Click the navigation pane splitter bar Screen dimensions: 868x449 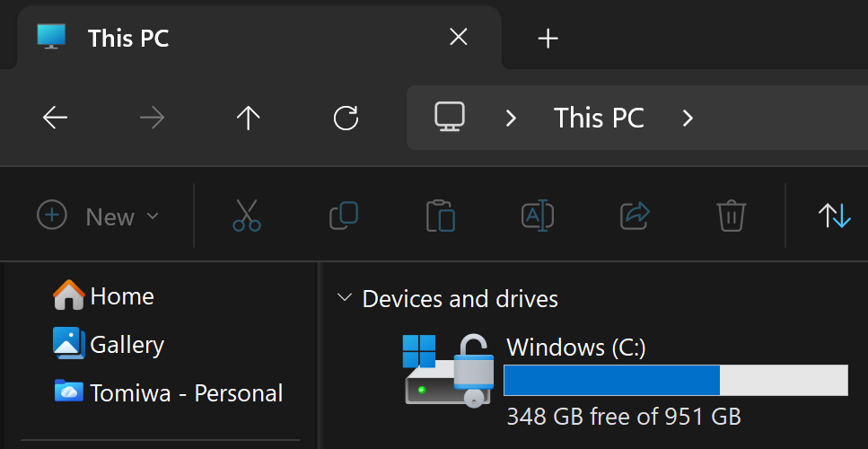tap(320, 356)
